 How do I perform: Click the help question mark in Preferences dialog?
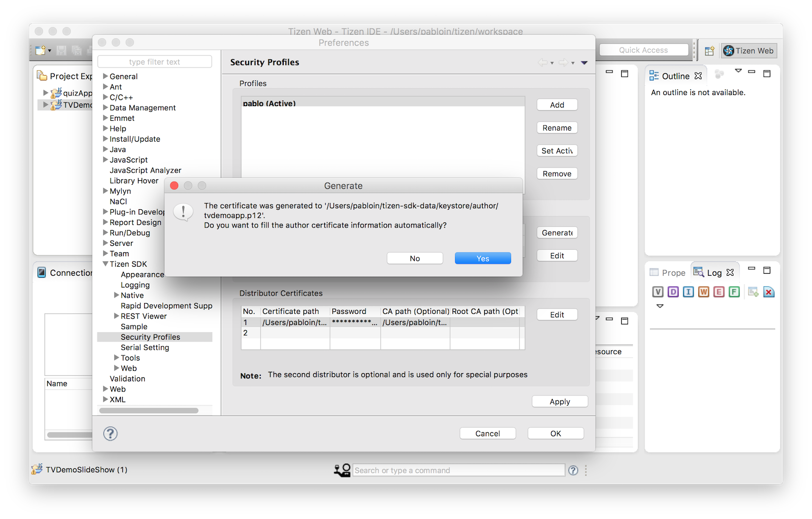pyautogui.click(x=110, y=433)
